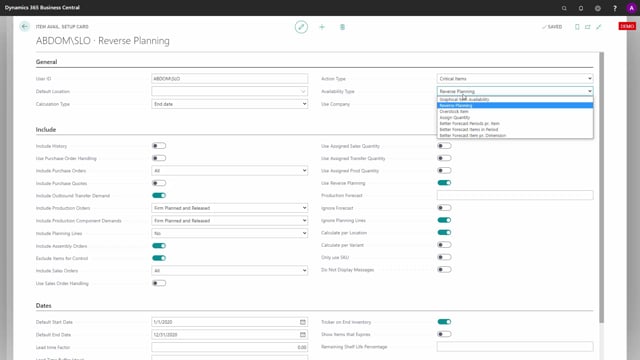Viewport: 640px width, 360px height.
Task: Delete record with trash icon
Action: point(342,27)
